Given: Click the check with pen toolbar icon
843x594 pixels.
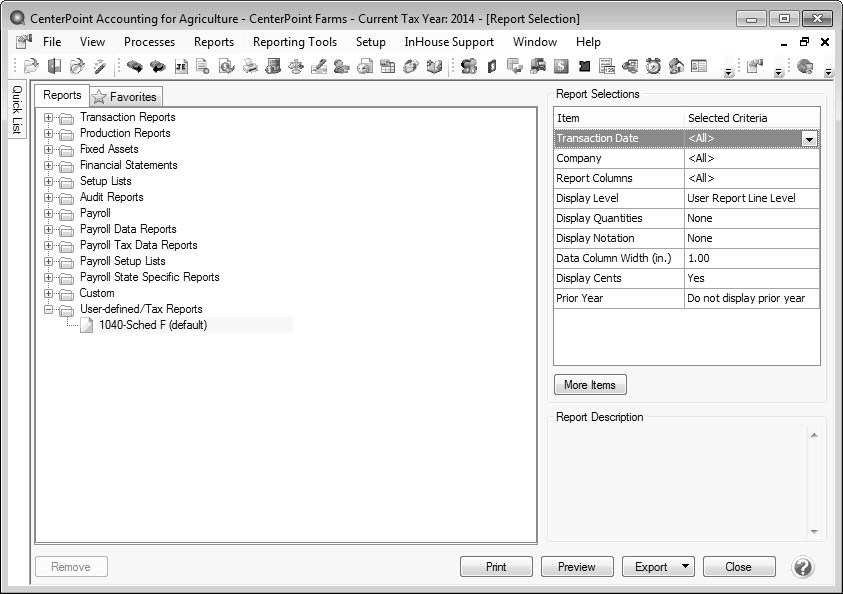Looking at the screenshot, I should click(319, 66).
